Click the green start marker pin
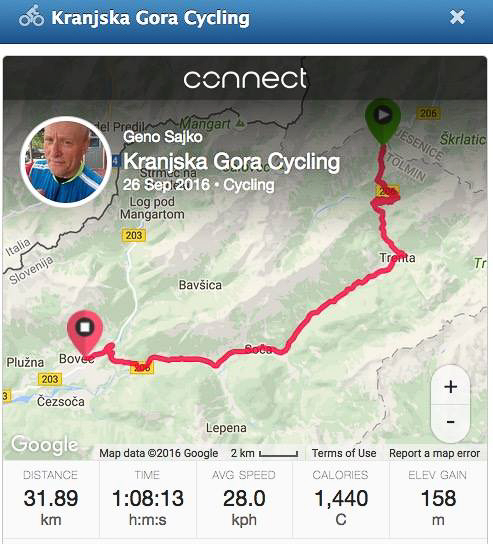The image size is (493, 544). (x=383, y=121)
